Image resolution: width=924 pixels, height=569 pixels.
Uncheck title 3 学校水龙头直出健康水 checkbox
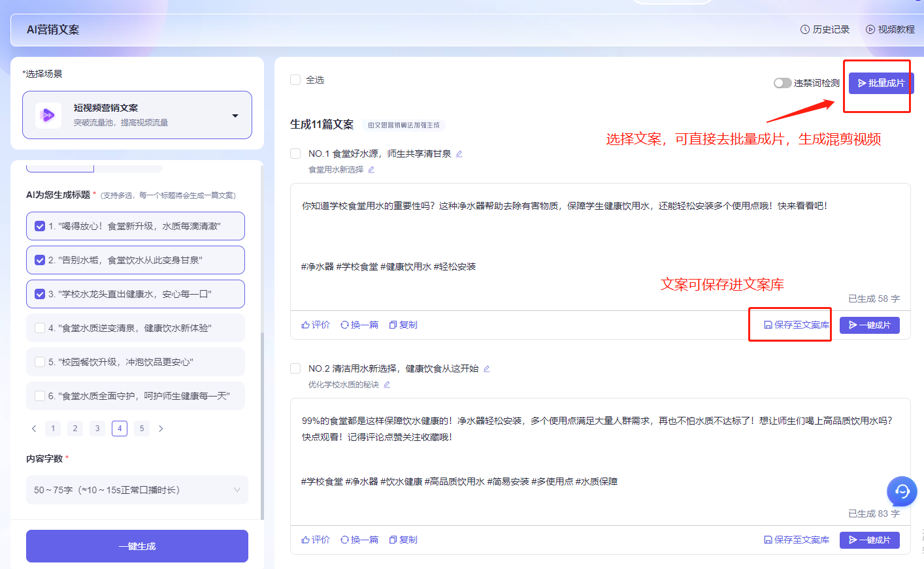coord(40,294)
